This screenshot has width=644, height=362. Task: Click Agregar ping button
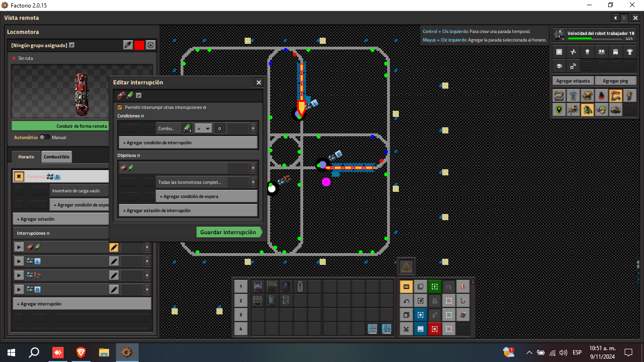click(x=615, y=81)
